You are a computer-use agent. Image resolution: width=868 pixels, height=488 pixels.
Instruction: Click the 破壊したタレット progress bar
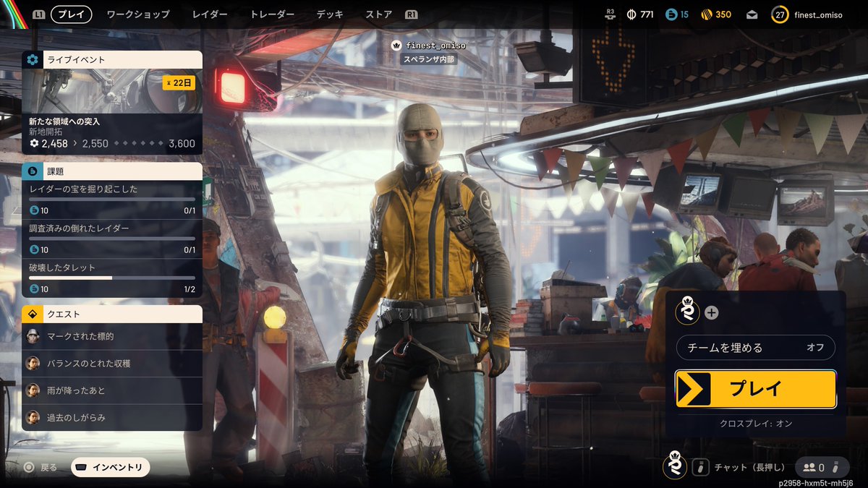coord(112,278)
